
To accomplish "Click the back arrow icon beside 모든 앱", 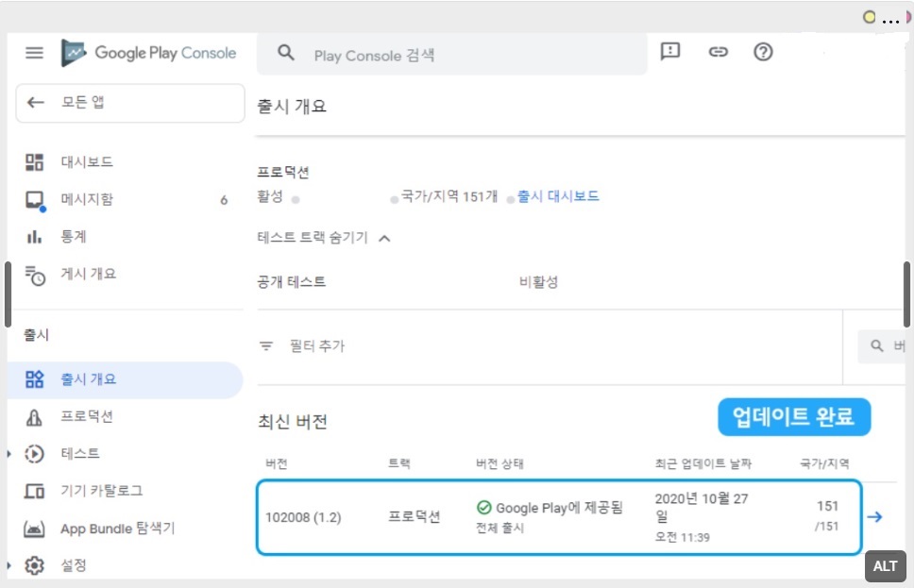I will tap(36, 103).
